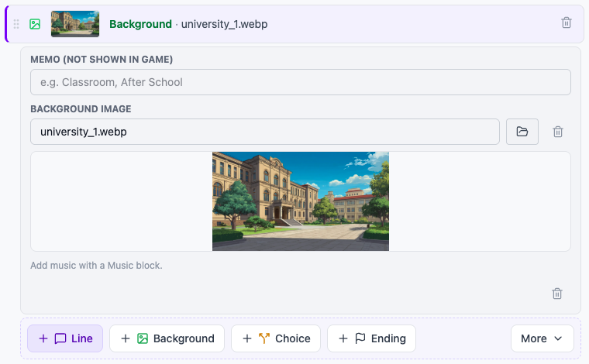Click the large university background preview image
The height and width of the screenshot is (364, 589).
coord(301,201)
